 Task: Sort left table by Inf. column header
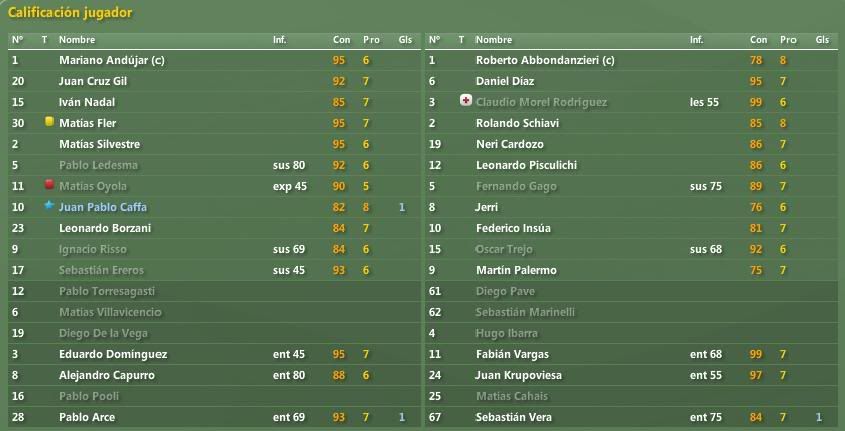point(280,40)
